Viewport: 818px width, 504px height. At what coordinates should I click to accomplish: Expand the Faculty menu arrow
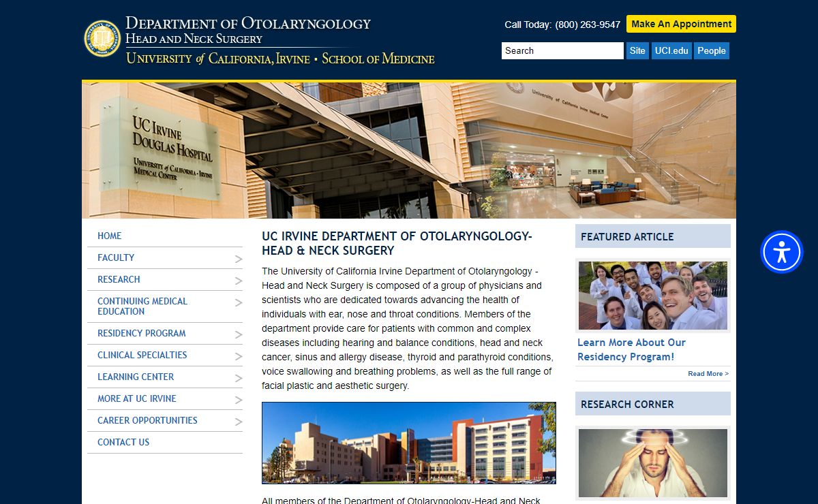(x=239, y=259)
